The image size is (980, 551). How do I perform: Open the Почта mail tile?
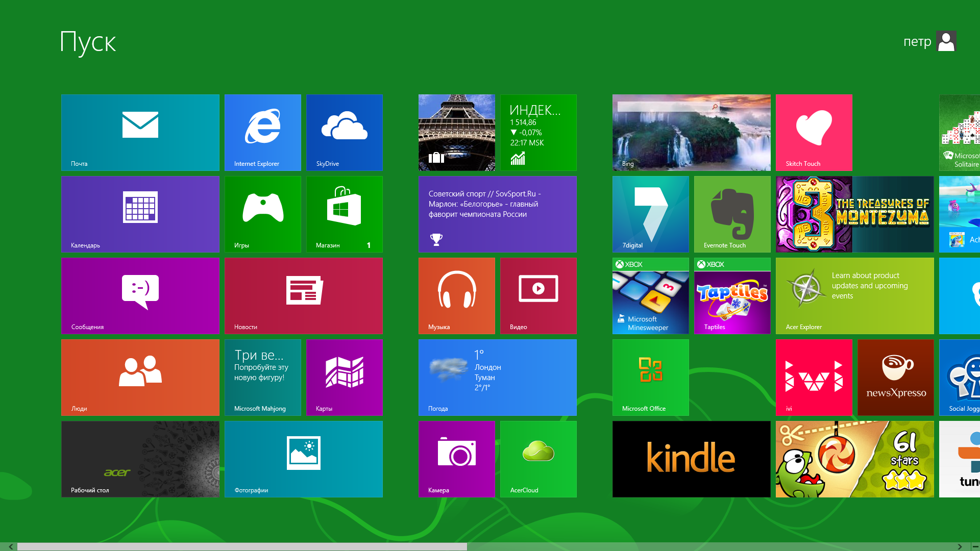[140, 133]
